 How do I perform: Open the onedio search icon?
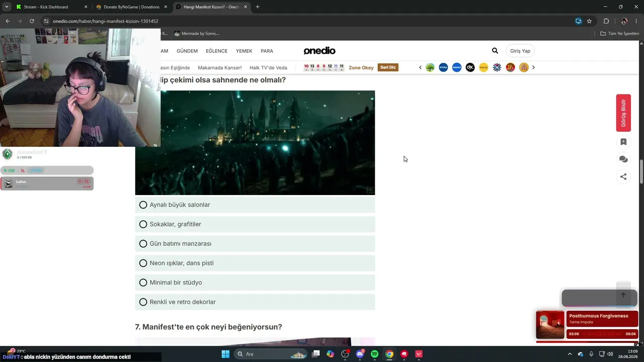(x=495, y=51)
